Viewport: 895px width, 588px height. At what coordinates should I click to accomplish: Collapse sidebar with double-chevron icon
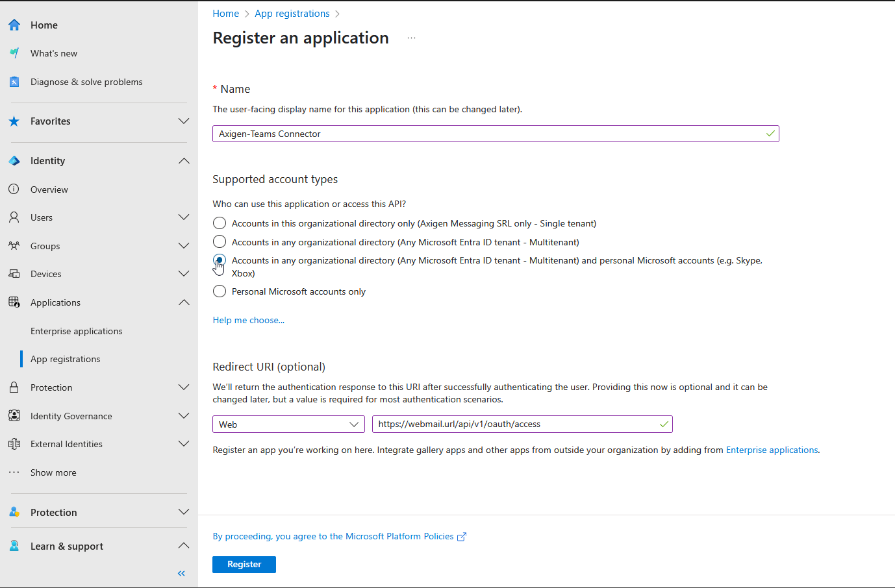coord(181,573)
